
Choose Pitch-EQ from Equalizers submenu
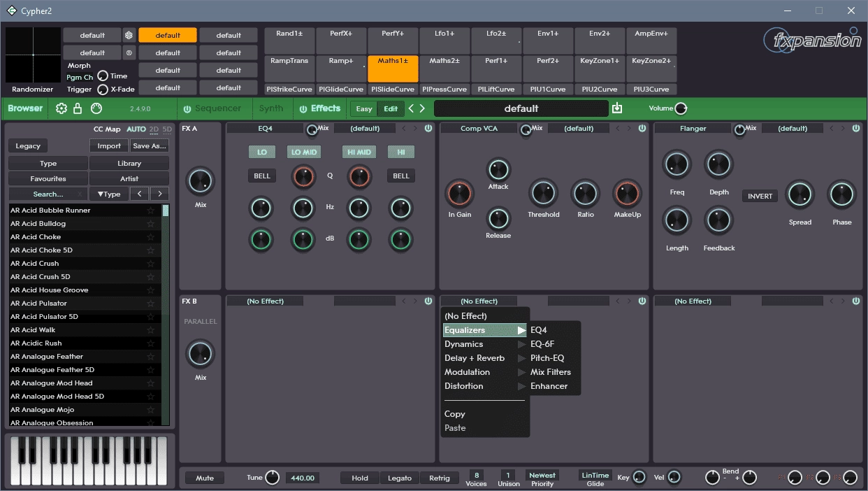tap(547, 358)
